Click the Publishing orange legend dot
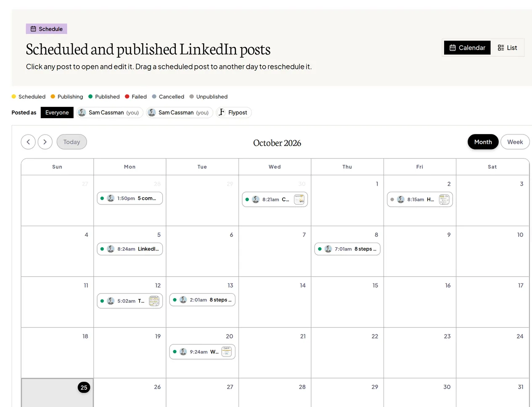 point(53,97)
